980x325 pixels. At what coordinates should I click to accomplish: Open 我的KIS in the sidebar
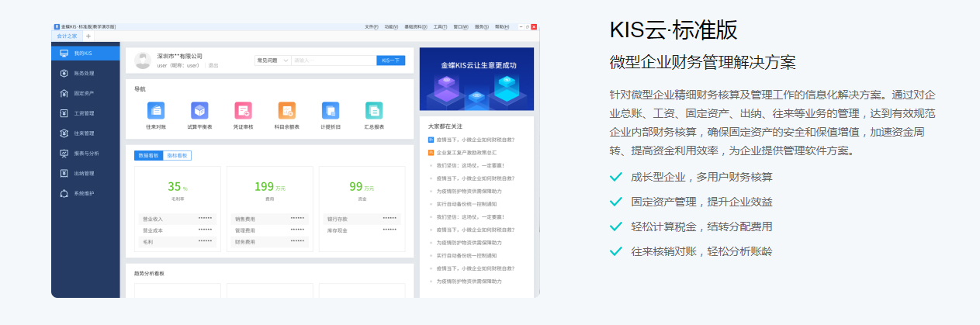(85, 54)
